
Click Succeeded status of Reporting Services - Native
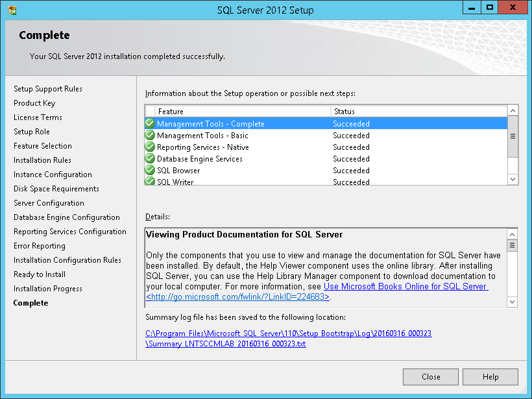tap(351, 147)
